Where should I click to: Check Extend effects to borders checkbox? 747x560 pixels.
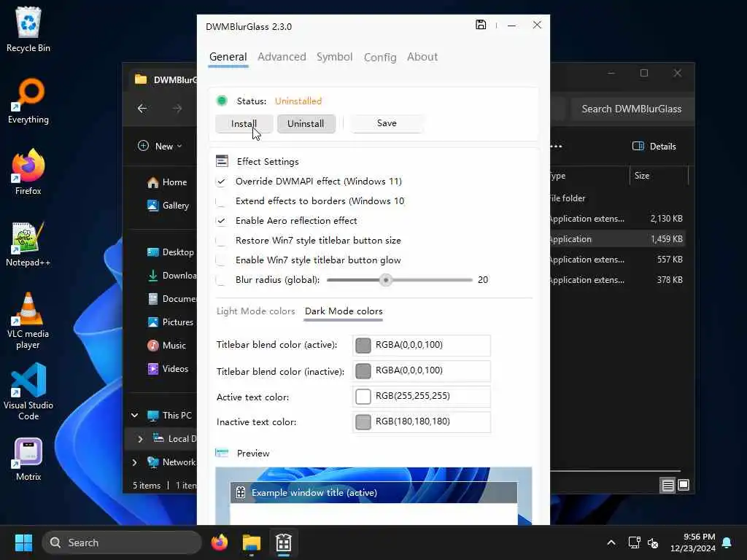[x=221, y=201]
